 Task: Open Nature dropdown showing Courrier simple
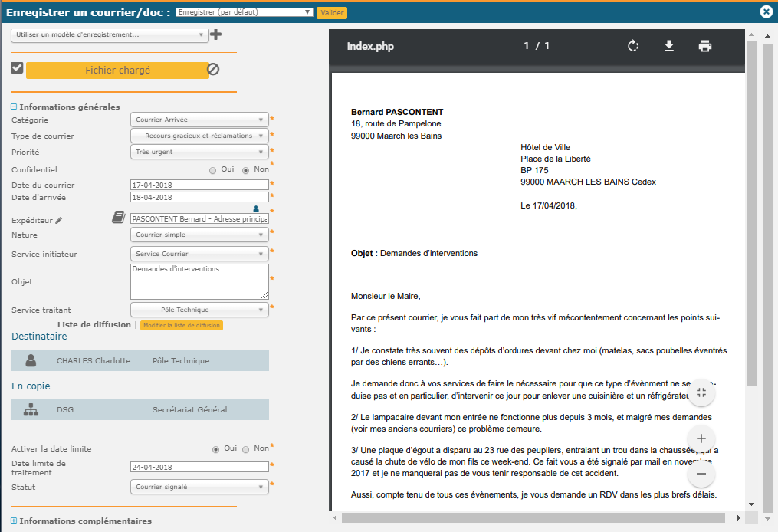[x=199, y=235]
